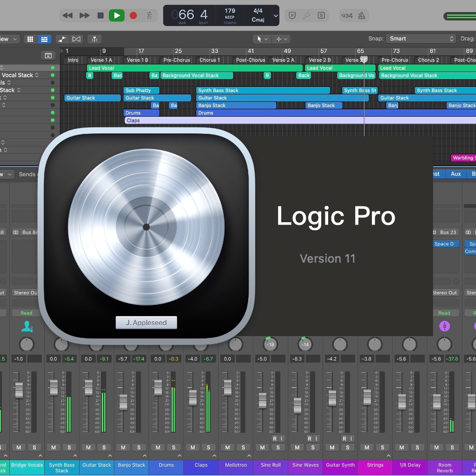The image size is (476, 476).
Task: Click the Intro arrangement marker
Action: 73,60
